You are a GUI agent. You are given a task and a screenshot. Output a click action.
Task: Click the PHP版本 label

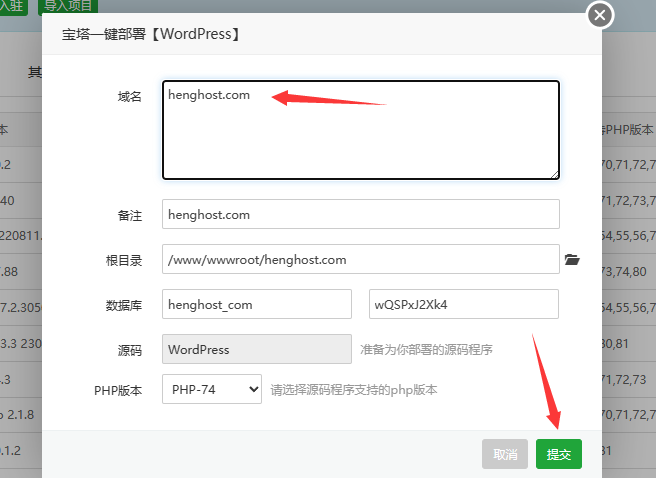pos(118,391)
